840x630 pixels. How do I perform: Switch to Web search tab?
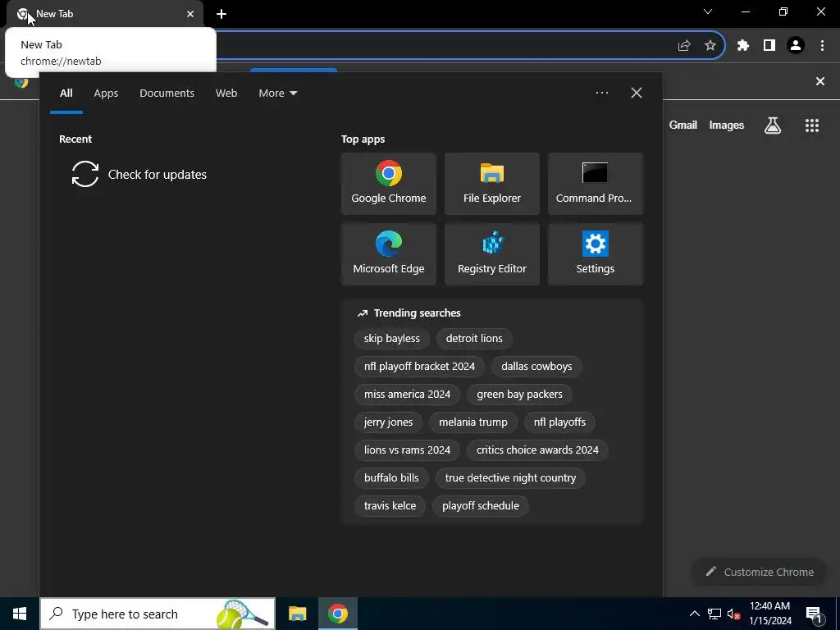(226, 94)
